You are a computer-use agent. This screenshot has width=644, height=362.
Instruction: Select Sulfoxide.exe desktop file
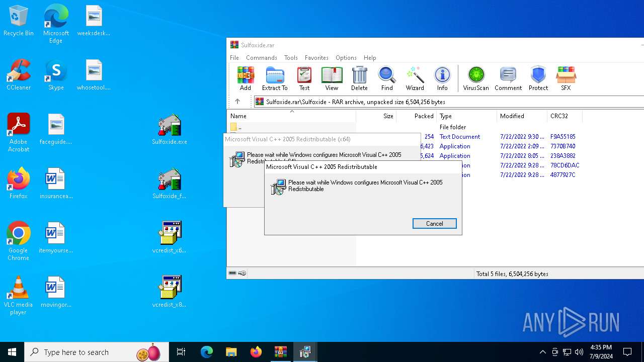[x=170, y=129]
